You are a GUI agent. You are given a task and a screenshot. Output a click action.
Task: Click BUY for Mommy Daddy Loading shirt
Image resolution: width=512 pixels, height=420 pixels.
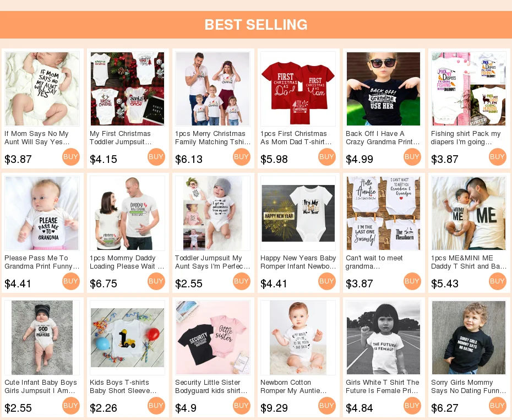(156, 281)
